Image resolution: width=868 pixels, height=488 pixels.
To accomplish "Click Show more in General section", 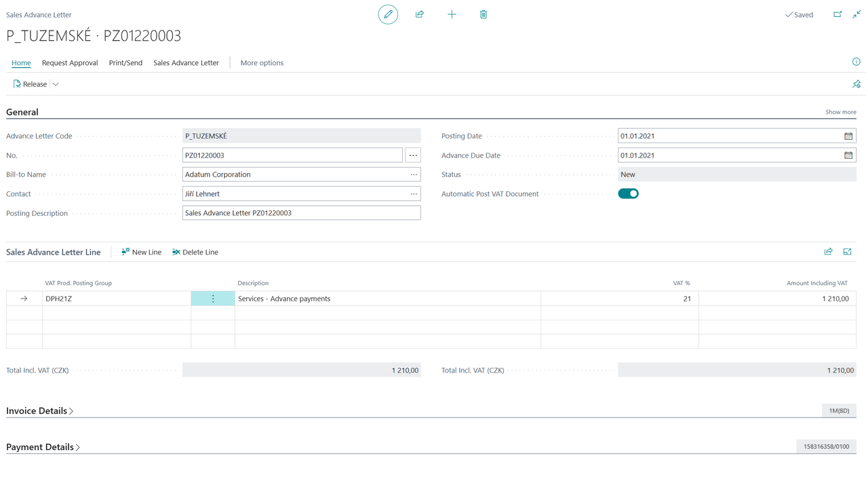I will (840, 112).
